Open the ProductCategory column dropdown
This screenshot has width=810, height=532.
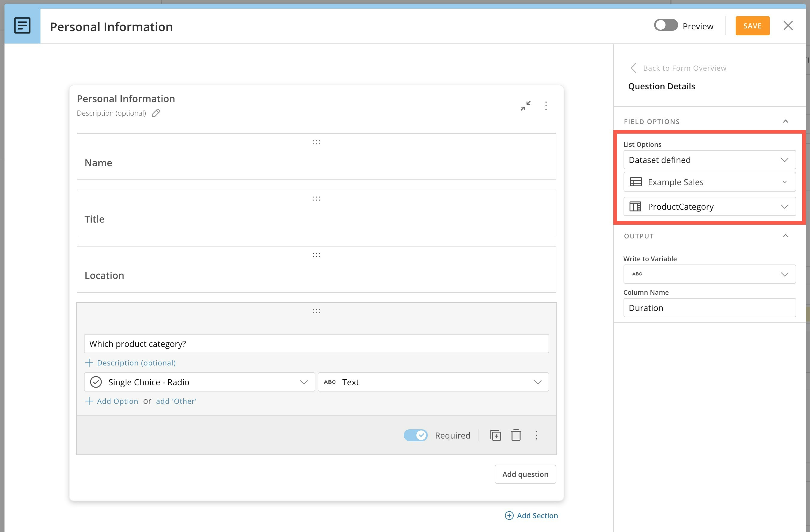[x=709, y=206]
